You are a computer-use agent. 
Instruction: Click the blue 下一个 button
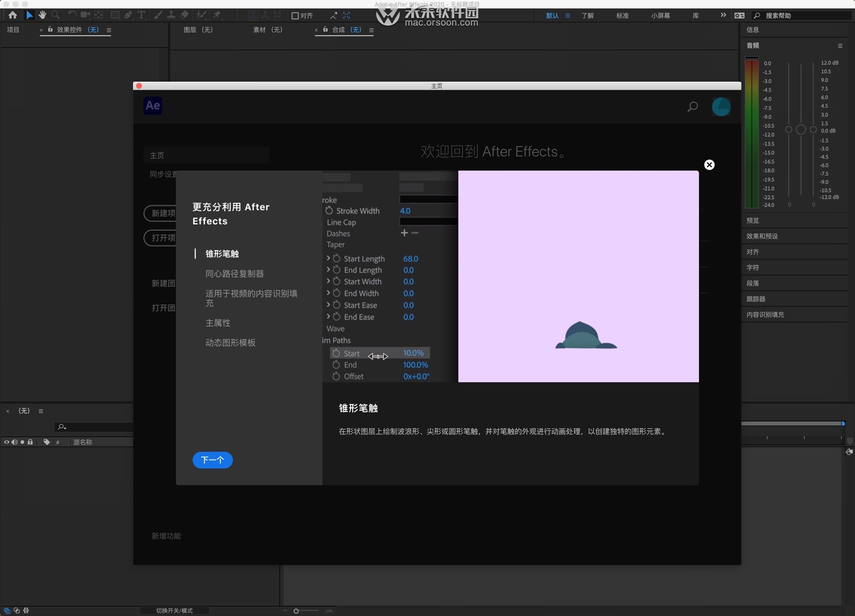[212, 460]
